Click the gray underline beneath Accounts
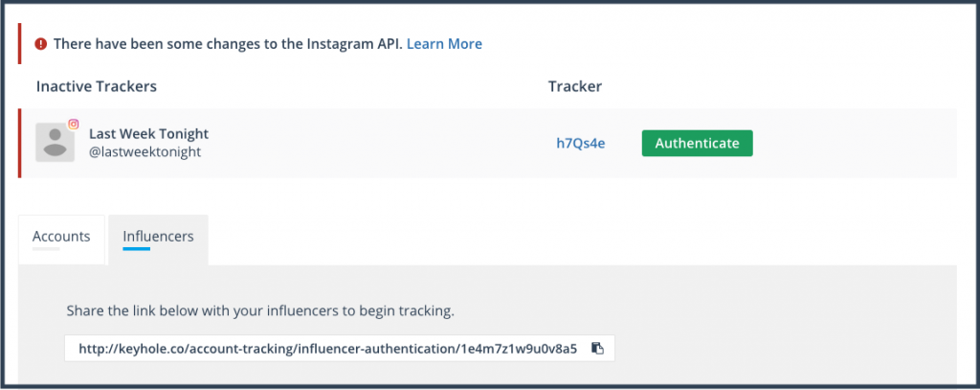The width and height of the screenshot is (980, 390). pos(46,249)
